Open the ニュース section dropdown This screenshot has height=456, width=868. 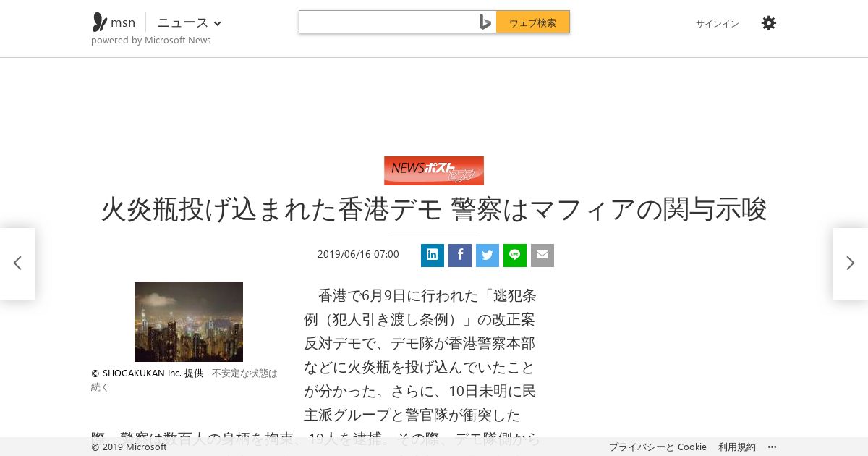click(x=189, y=22)
